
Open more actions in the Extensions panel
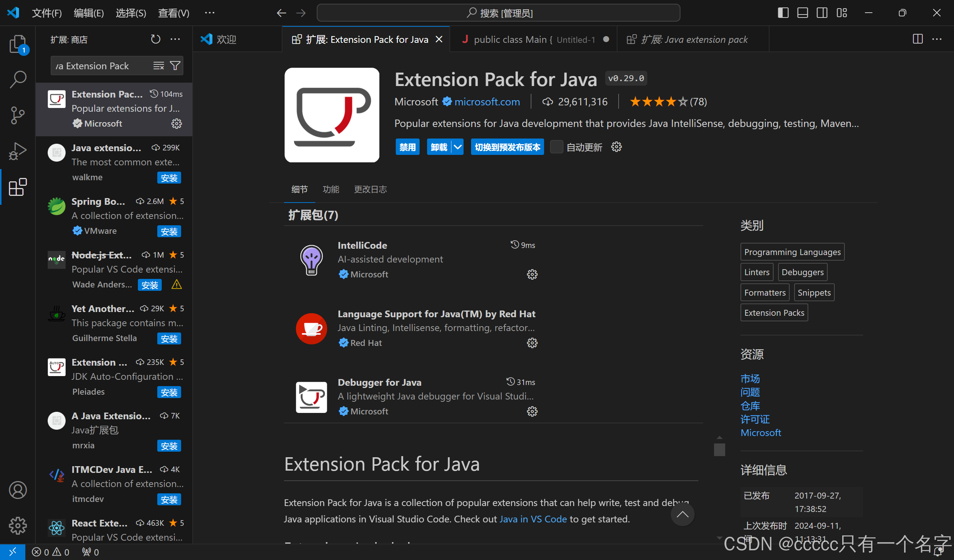tap(175, 39)
